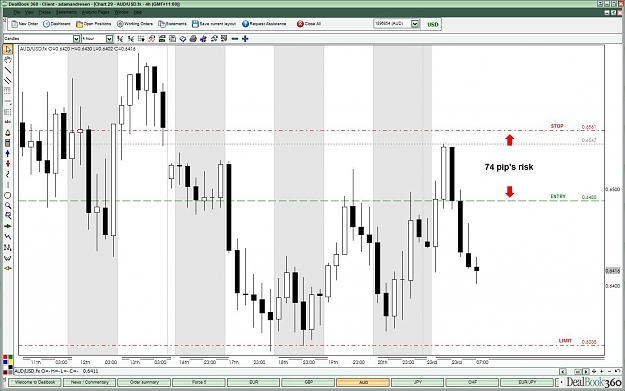Screen dimensions: 625x391
Task: Zoom in with the blue plus icon
Action: click(245, 39)
